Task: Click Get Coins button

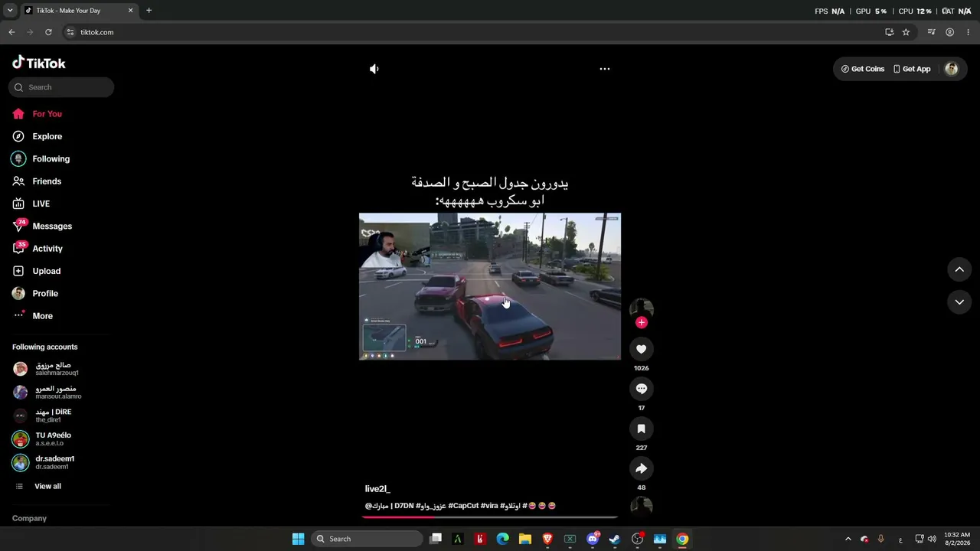Action: pos(863,69)
